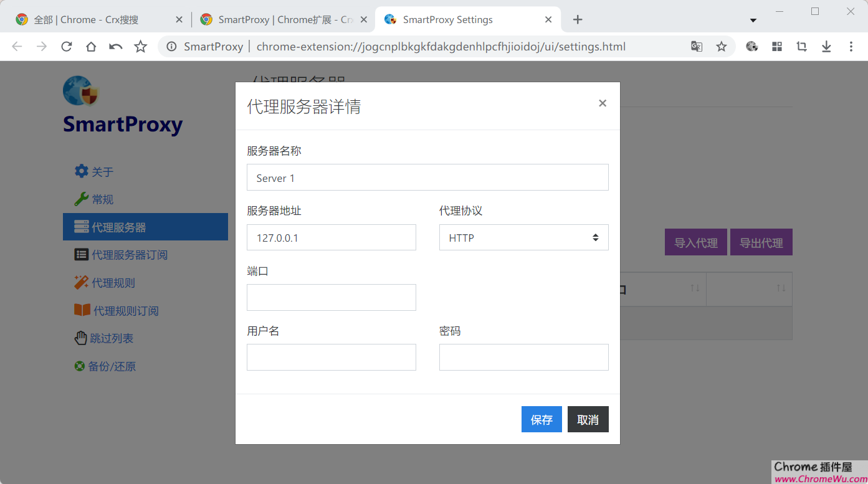Reload the current page
The height and width of the screenshot is (484, 868).
67,47
